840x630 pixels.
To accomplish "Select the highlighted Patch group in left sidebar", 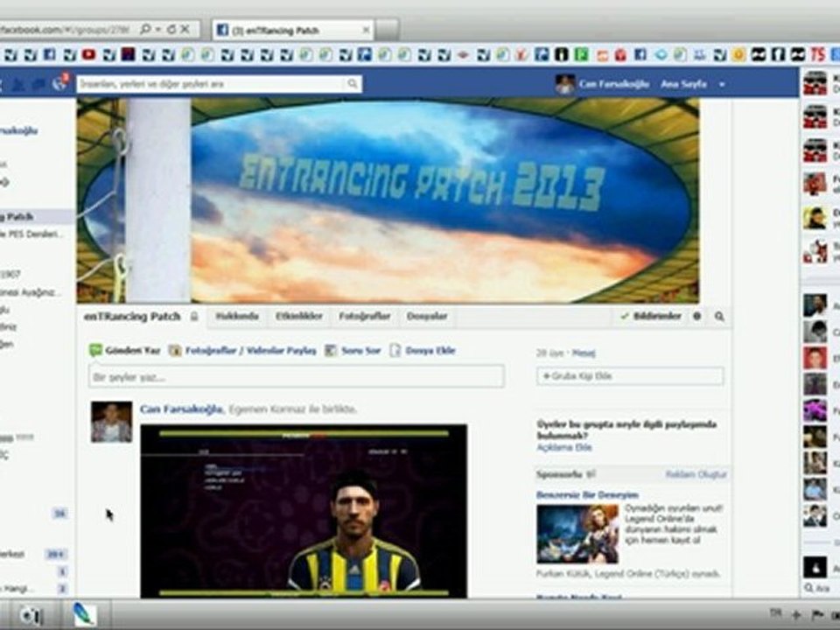I will coord(37,217).
